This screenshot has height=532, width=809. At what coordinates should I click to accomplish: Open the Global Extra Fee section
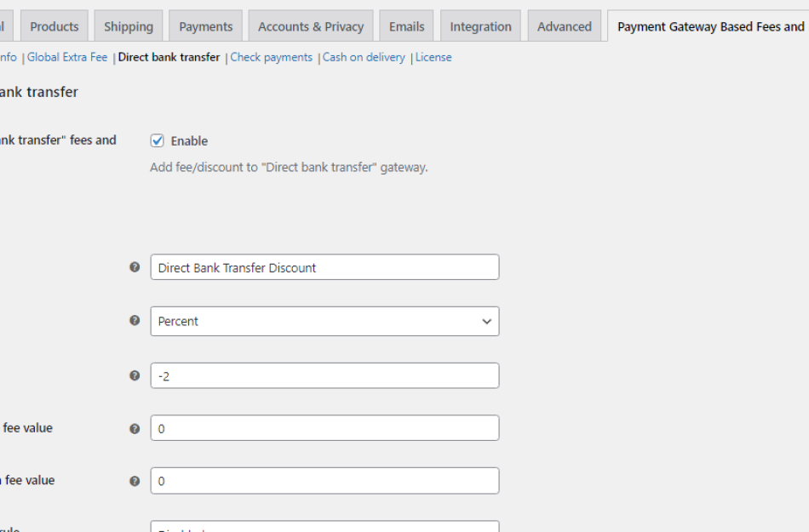(x=66, y=56)
